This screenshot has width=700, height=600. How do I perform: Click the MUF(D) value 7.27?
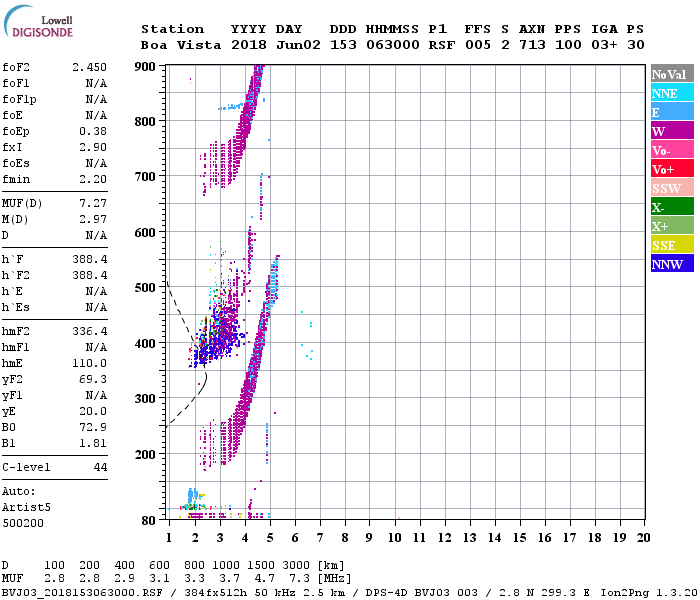click(x=93, y=203)
